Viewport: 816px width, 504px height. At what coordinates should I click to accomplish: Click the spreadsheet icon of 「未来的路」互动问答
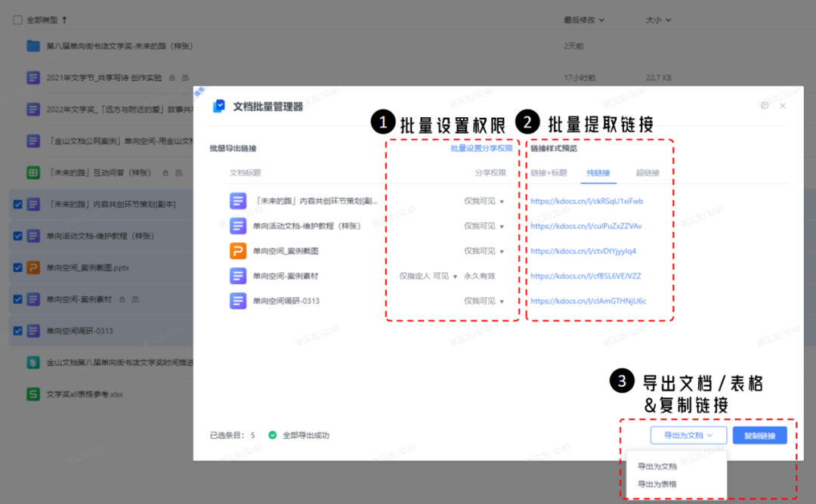[33, 172]
